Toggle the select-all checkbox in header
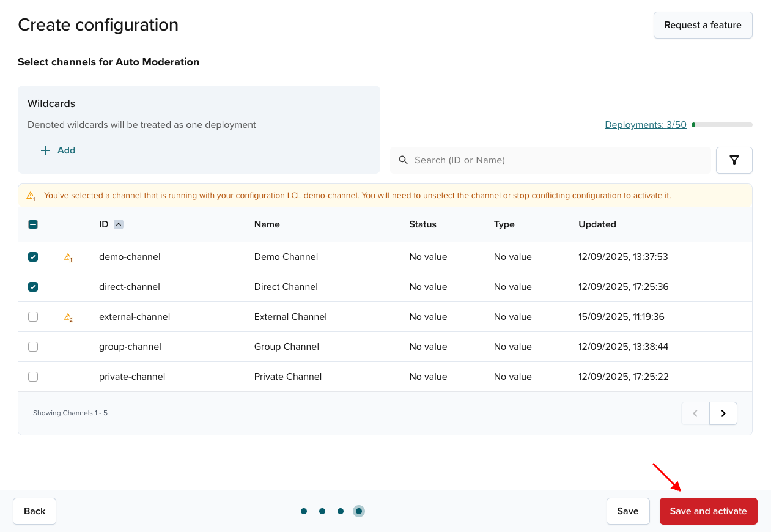The width and height of the screenshot is (771, 532). tap(32, 224)
